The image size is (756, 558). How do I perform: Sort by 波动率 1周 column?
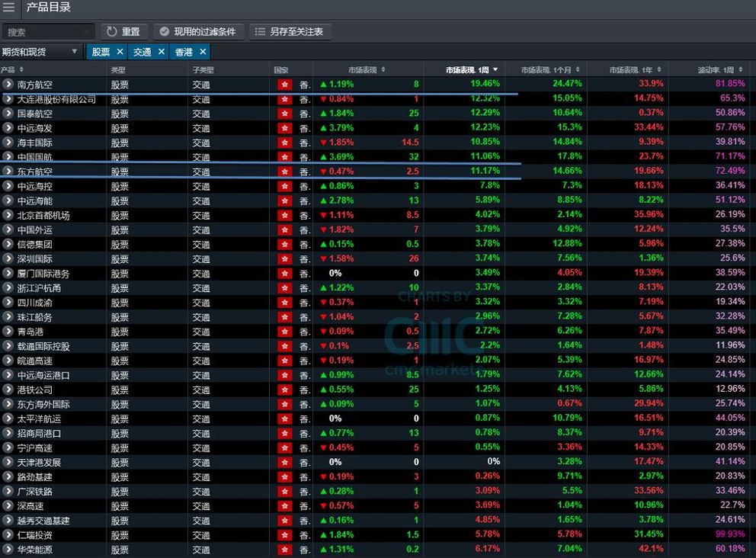tap(720, 70)
